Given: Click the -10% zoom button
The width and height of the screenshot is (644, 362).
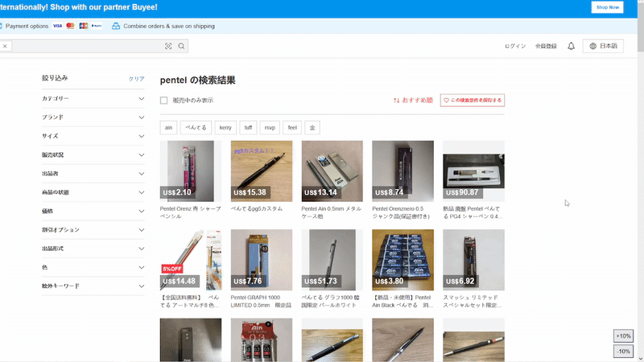Looking at the screenshot, I should point(623,352).
